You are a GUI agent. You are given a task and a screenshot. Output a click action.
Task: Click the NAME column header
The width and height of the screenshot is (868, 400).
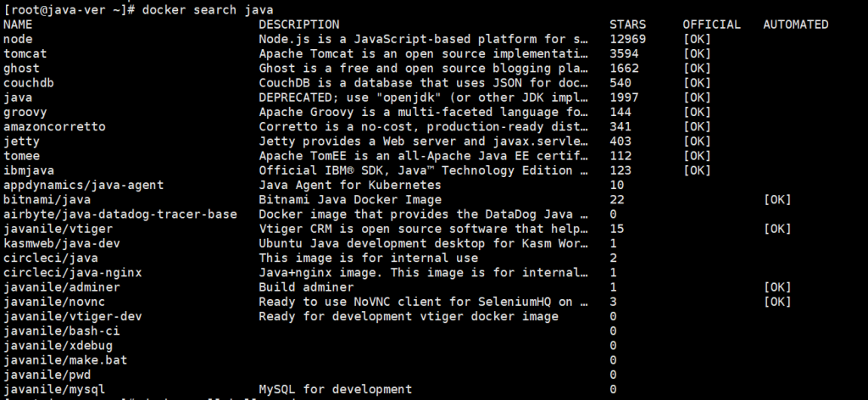pyautogui.click(x=18, y=25)
